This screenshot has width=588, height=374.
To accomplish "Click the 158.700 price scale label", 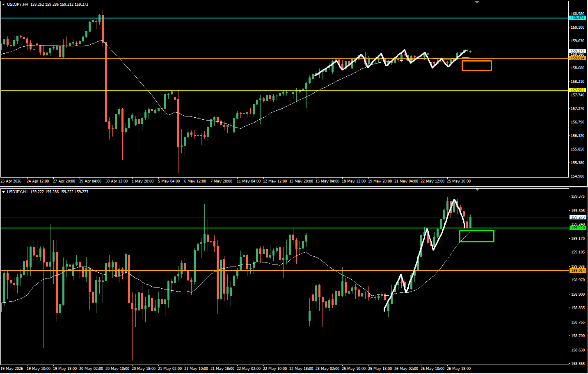I will (577, 336).
